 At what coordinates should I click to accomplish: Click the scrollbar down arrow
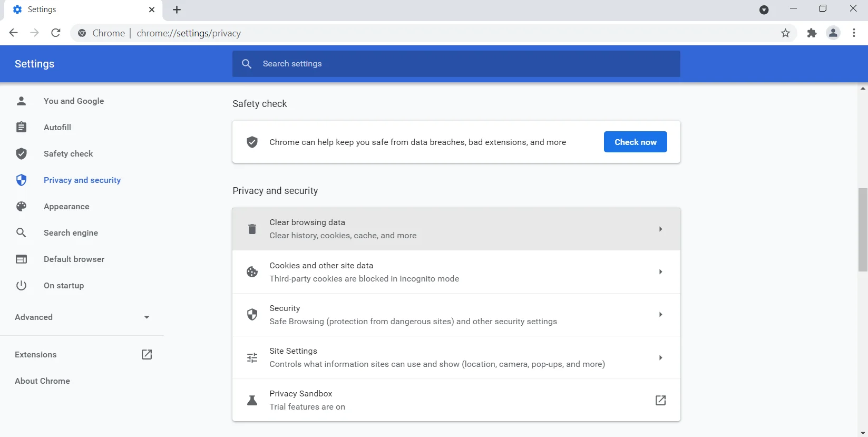[x=863, y=433]
